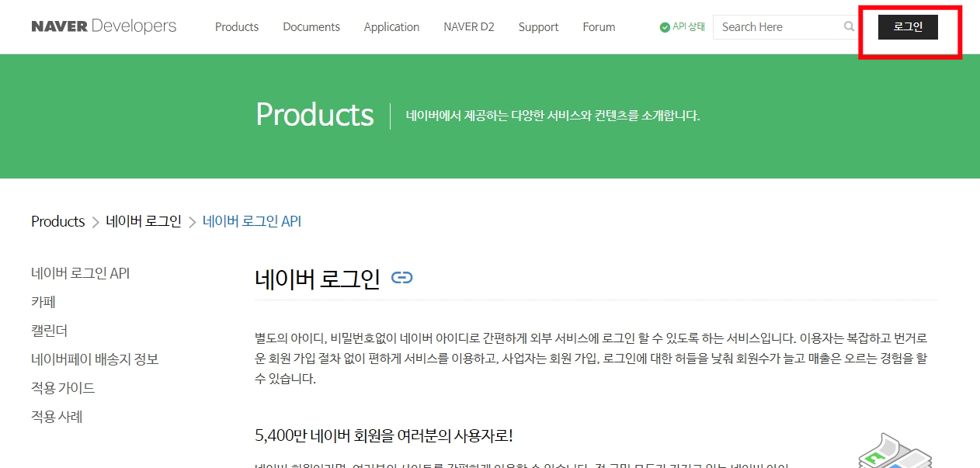Click the 네이버 로그인 API breadcrumb
Screen dimensions: 980x468
click(252, 221)
